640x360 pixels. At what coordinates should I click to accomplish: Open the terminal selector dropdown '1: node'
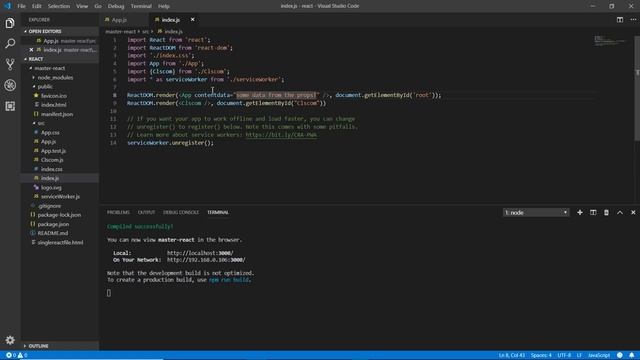point(536,213)
